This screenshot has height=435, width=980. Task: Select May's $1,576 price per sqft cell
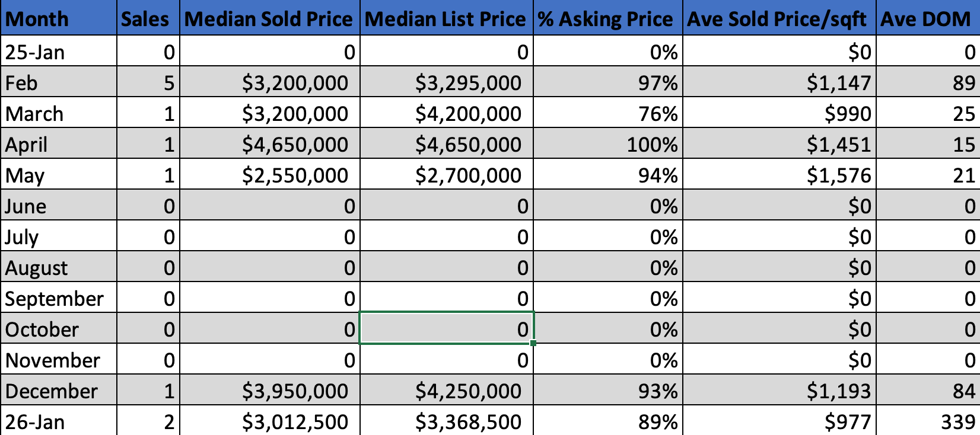coord(779,175)
